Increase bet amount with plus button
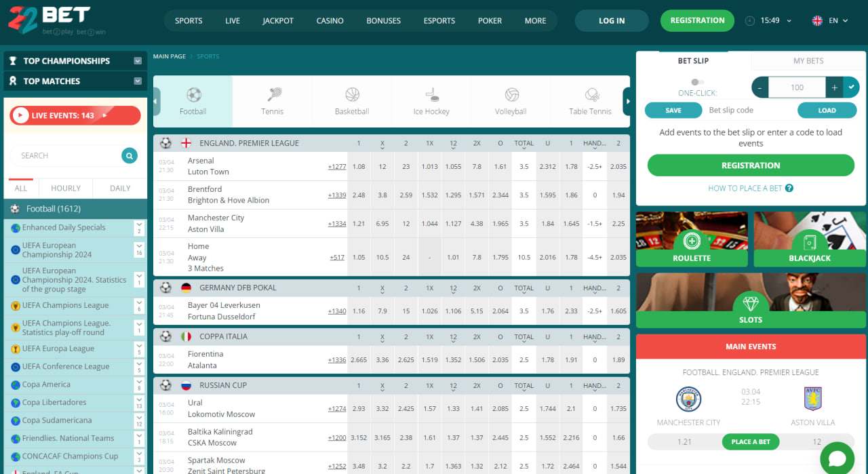This screenshot has height=474, width=868. pyautogui.click(x=834, y=87)
